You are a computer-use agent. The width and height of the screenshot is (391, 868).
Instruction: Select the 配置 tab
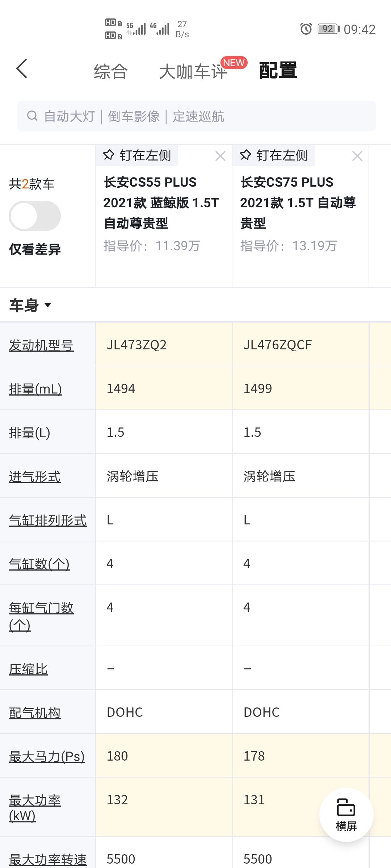[278, 71]
